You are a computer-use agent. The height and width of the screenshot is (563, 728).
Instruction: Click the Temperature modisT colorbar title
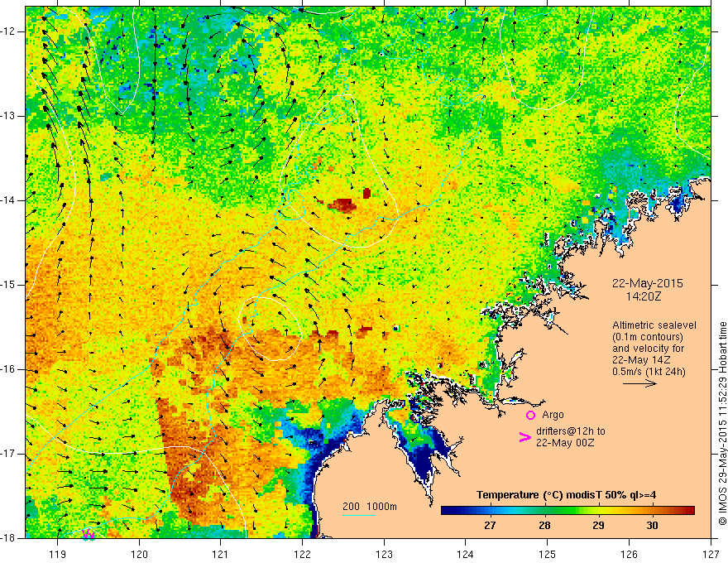[566, 495]
